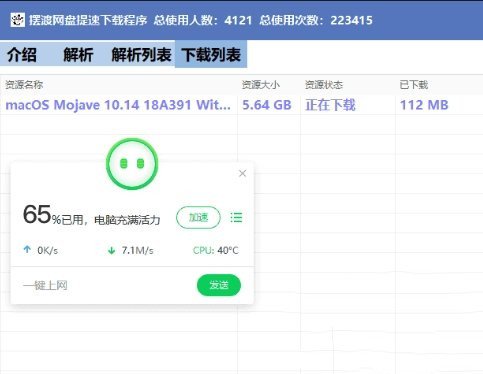Image resolution: width=483 pixels, height=374 pixels.
Task: Open the green list menu icon
Action: [236, 217]
